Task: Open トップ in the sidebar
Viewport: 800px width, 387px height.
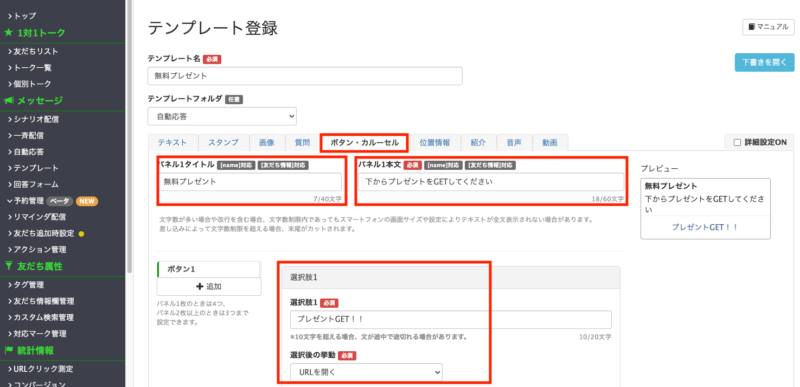Action: point(22,16)
